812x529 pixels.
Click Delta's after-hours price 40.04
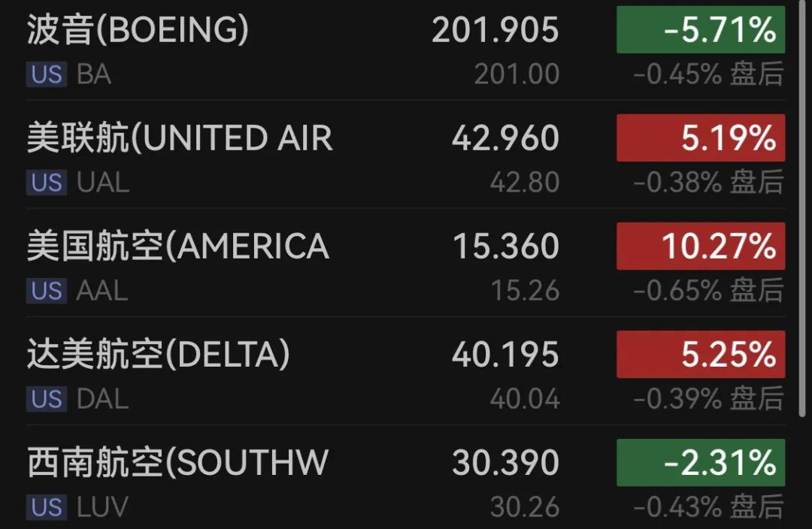[525, 399]
